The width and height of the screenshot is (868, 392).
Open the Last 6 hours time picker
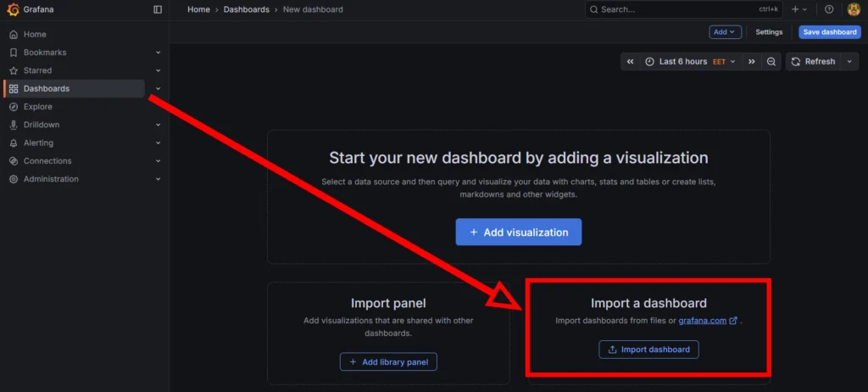point(683,62)
